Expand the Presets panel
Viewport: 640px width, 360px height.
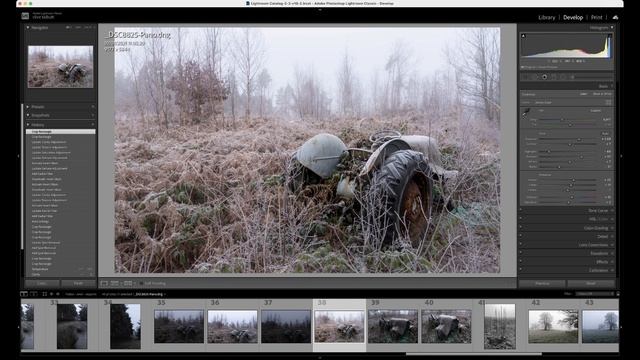(28, 107)
